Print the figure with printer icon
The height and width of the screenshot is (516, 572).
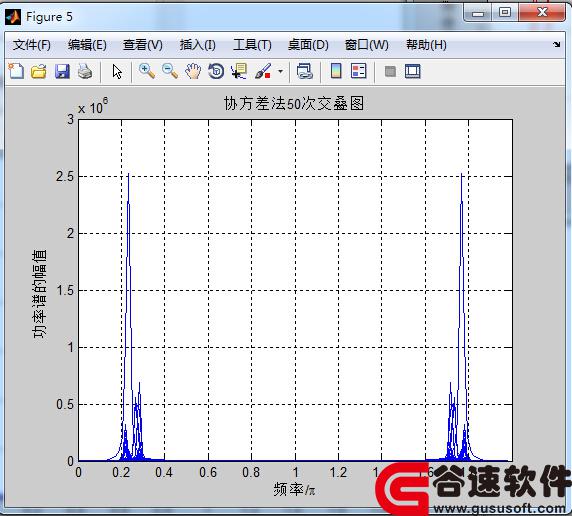point(85,71)
